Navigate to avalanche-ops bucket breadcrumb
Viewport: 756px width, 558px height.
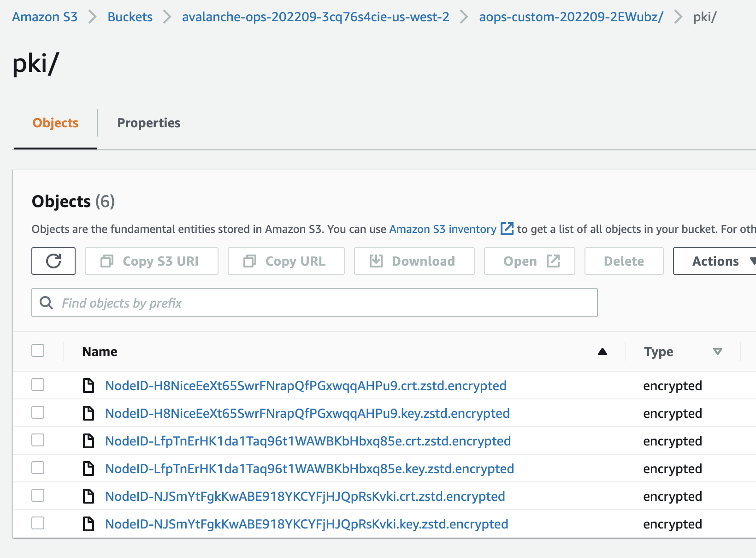click(315, 17)
